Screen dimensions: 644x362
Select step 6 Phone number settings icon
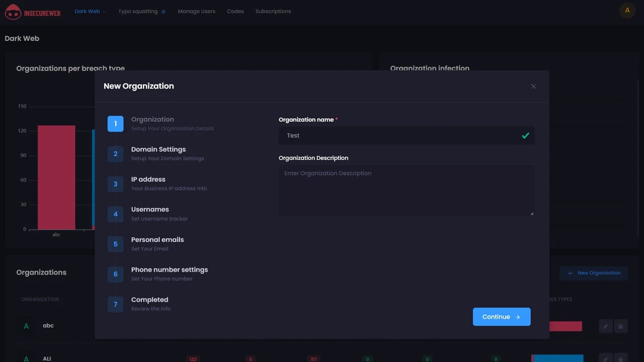point(115,275)
